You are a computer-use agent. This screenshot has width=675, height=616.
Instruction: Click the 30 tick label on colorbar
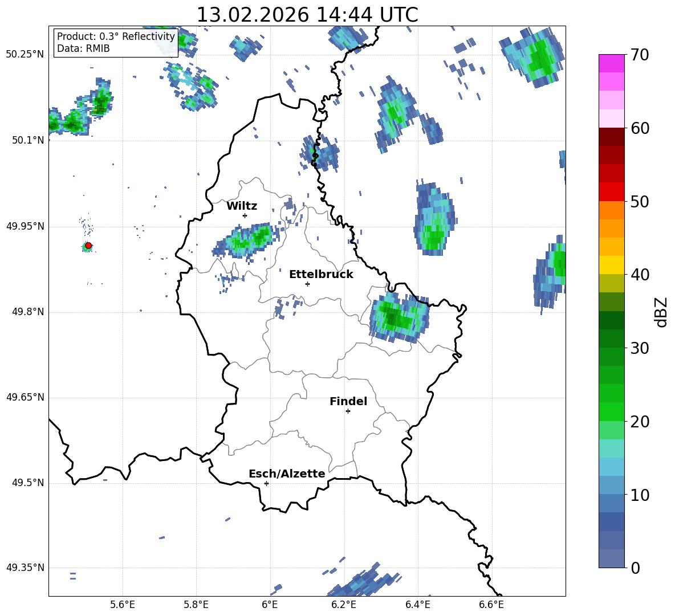tap(640, 348)
